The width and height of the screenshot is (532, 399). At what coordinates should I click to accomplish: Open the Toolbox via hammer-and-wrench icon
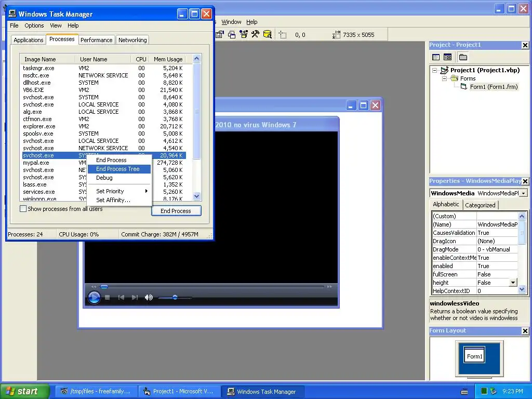[x=256, y=35]
